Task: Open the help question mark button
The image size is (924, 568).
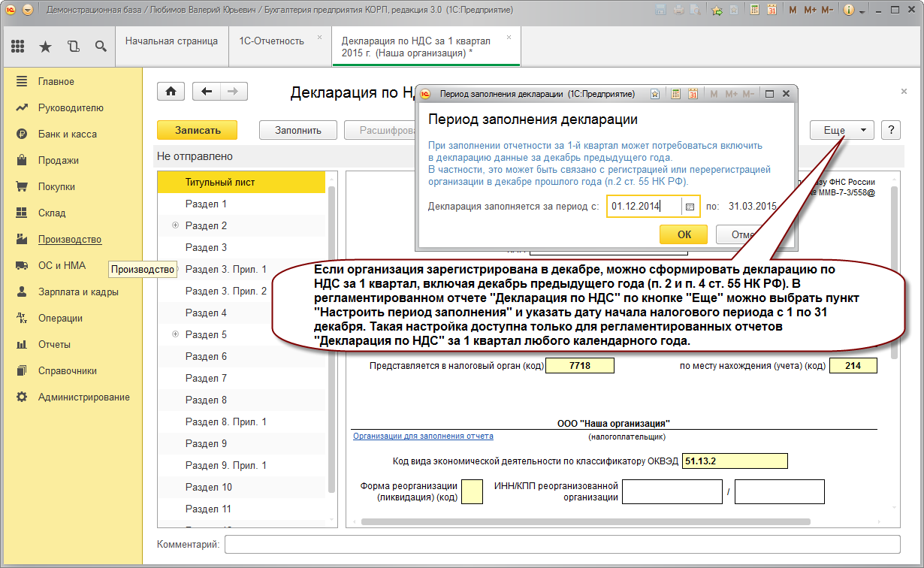Action: [x=891, y=130]
